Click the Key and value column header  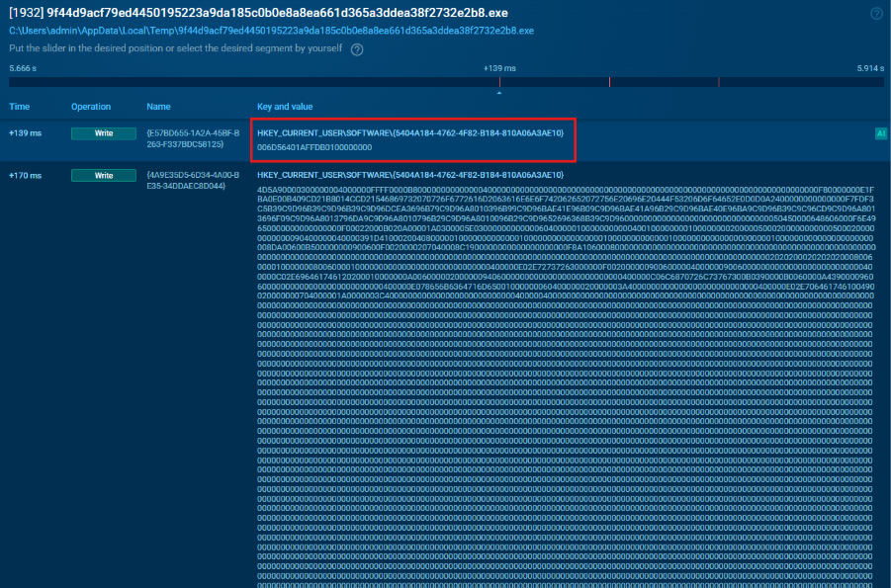point(285,107)
